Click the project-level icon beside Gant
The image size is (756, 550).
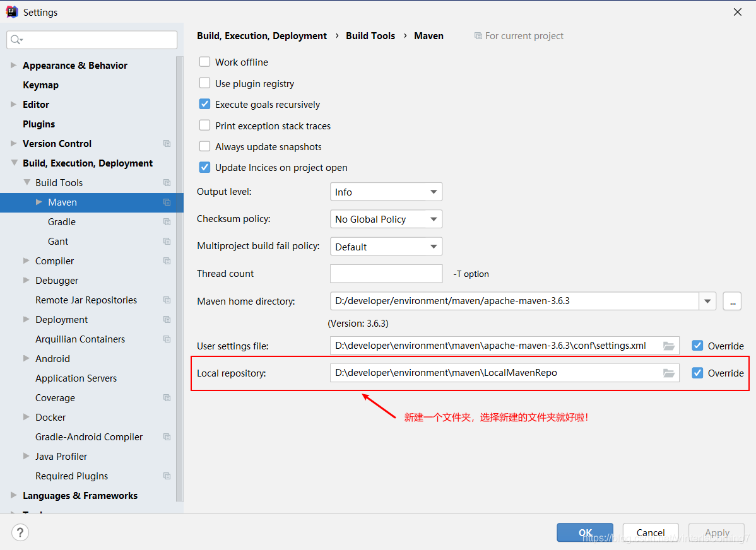click(167, 242)
